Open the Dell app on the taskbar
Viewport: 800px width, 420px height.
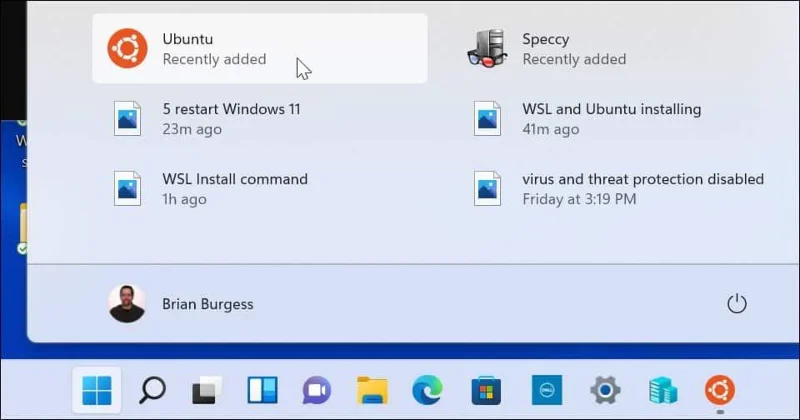(x=546, y=390)
